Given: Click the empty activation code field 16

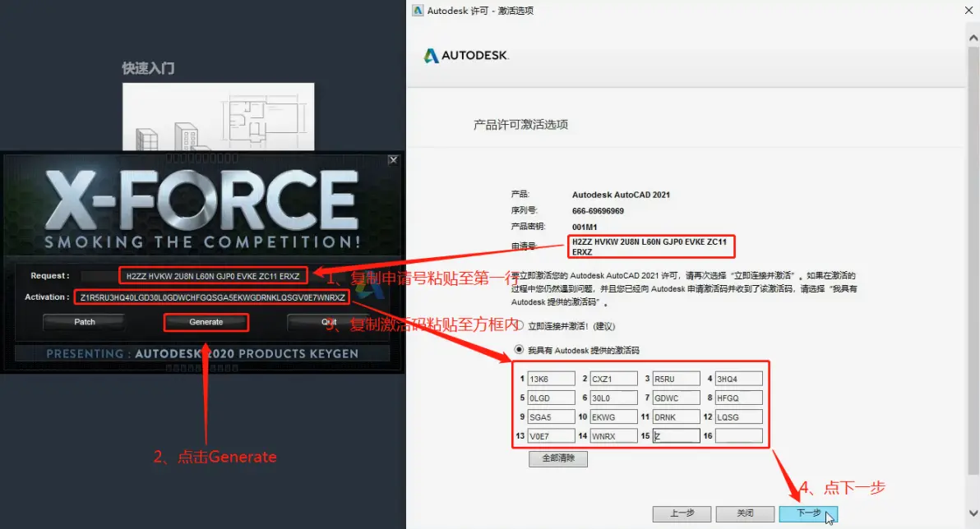Looking at the screenshot, I should click(x=739, y=436).
